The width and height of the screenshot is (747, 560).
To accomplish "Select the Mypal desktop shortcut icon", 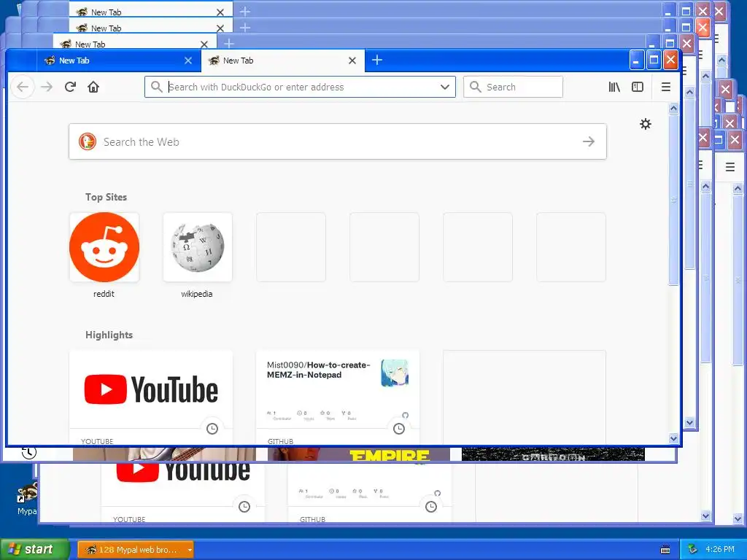I will tap(27, 497).
